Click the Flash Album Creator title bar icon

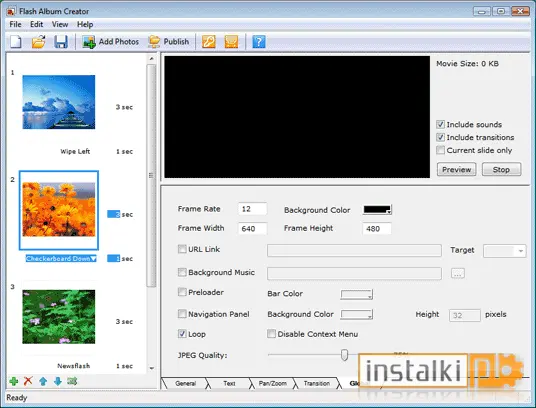[11, 11]
